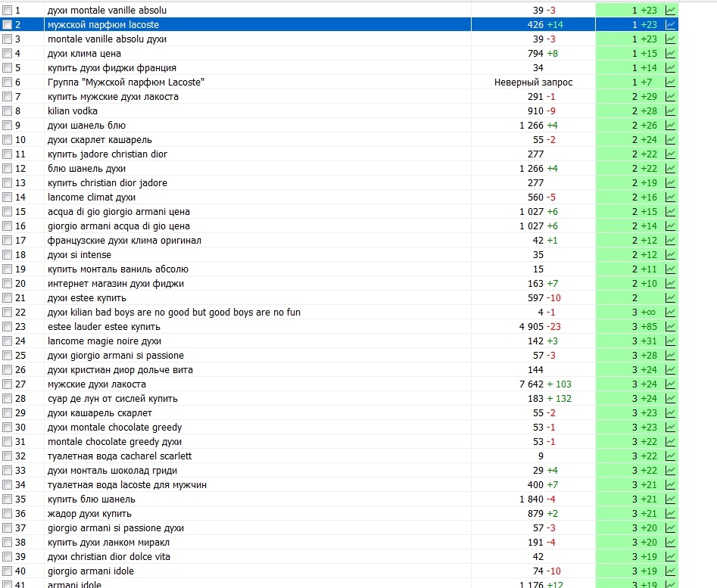717x588 pixels.
Task: Select the query 'купить блю шанель'
Action: [92, 499]
